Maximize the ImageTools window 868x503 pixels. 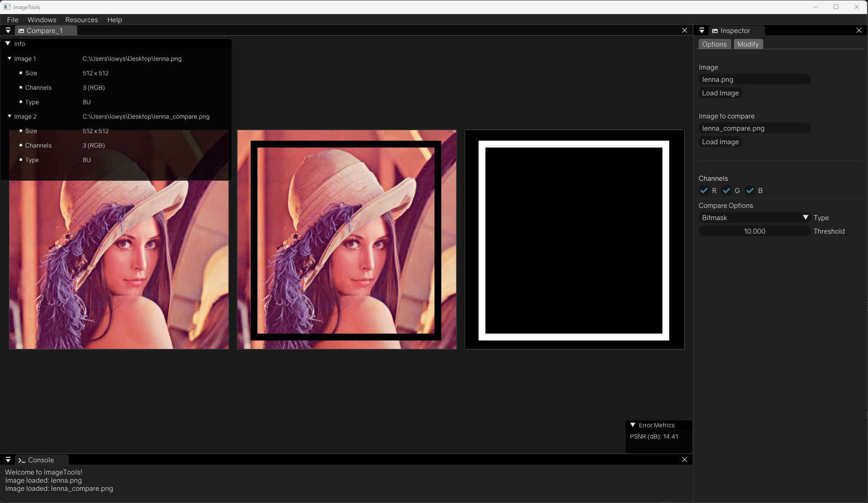836,7
